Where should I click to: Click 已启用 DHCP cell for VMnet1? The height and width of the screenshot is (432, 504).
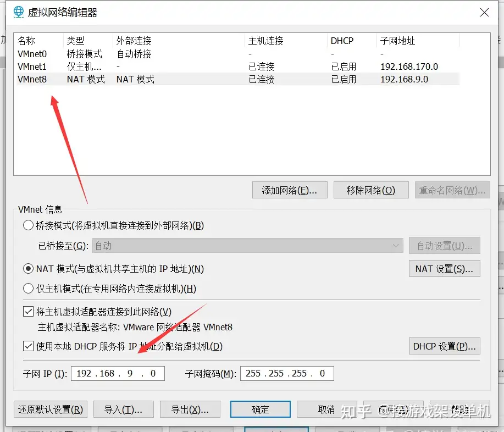click(x=344, y=67)
